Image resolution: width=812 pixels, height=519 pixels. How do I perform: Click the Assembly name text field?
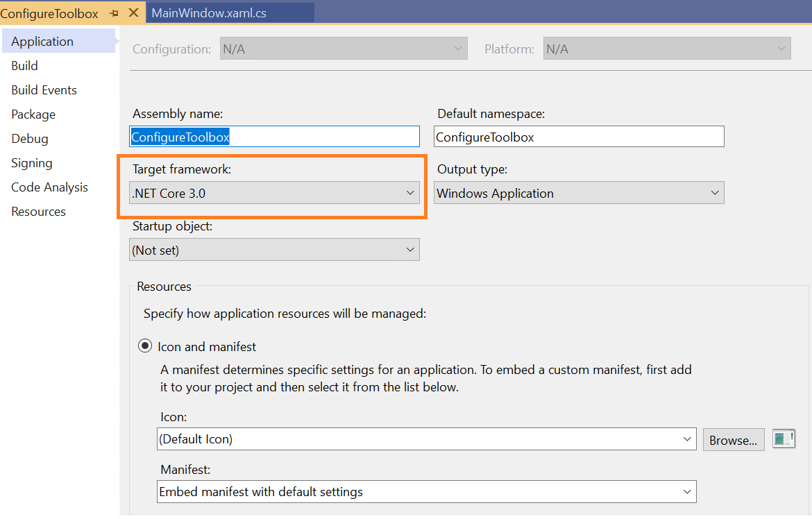pyautogui.click(x=274, y=137)
